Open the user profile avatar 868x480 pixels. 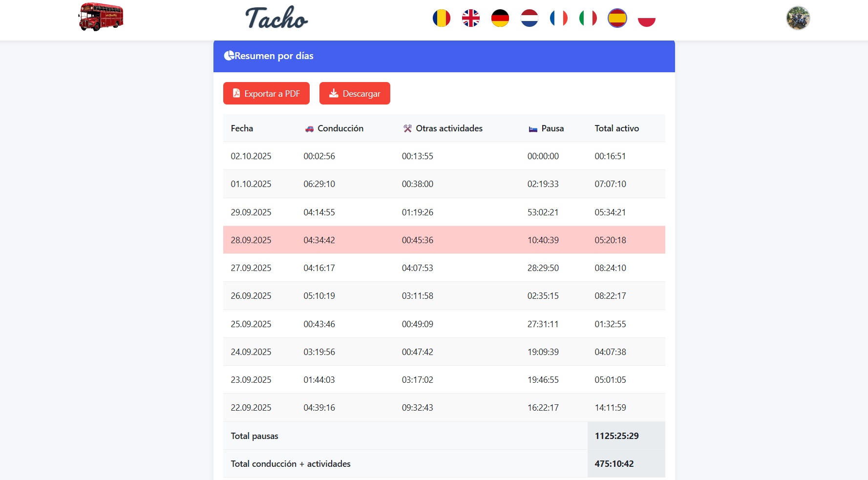[x=798, y=19]
